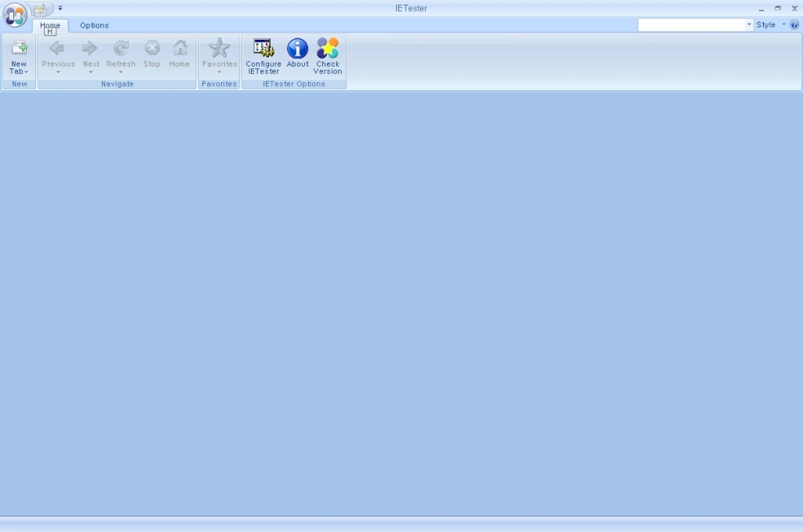The width and height of the screenshot is (803, 532).
Task: Close the IETester window
Action: (x=794, y=8)
